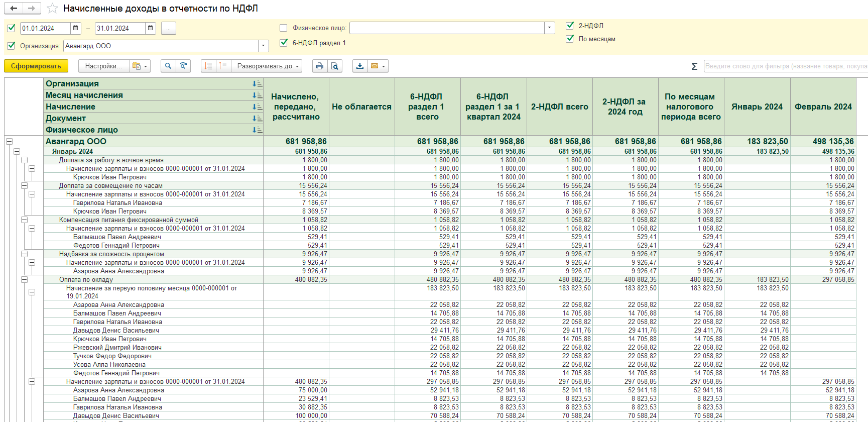Open period selection ellipsis button
Image resolution: width=868 pixels, height=422 pixels.
pos(169,29)
